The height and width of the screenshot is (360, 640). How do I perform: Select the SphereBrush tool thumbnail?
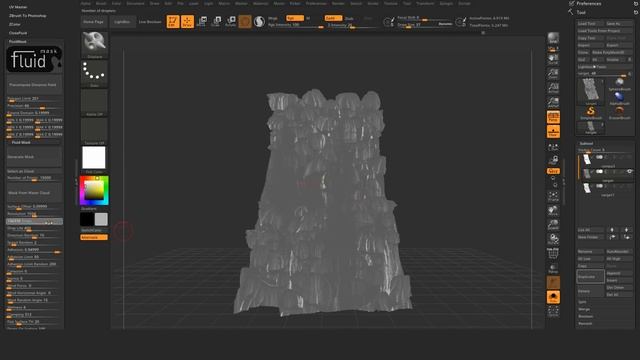[x=620, y=83]
